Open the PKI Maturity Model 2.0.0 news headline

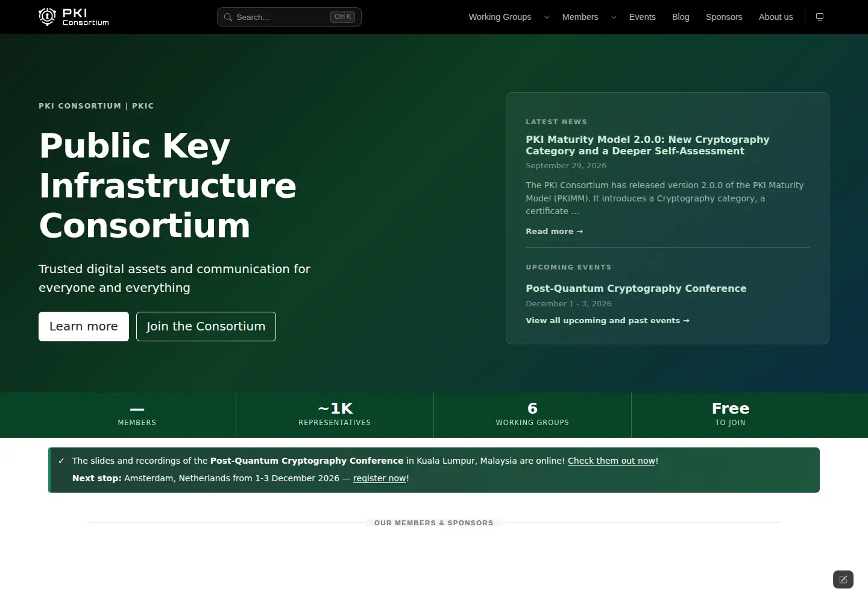coord(647,145)
